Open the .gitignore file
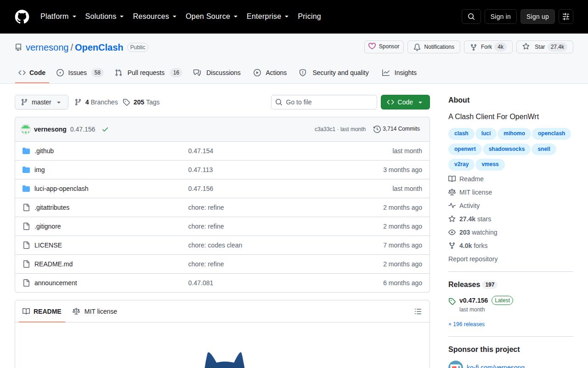588x368 pixels. click(x=48, y=226)
